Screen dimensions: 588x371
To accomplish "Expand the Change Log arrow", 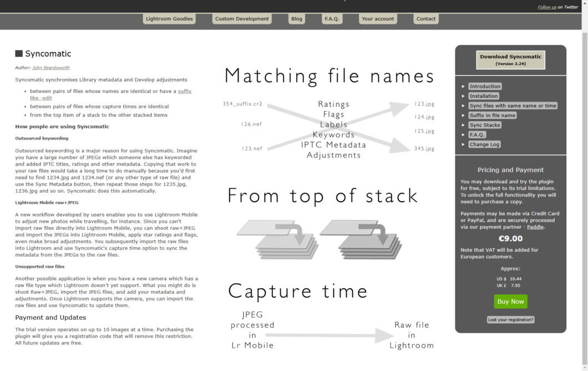I will click(x=463, y=145).
